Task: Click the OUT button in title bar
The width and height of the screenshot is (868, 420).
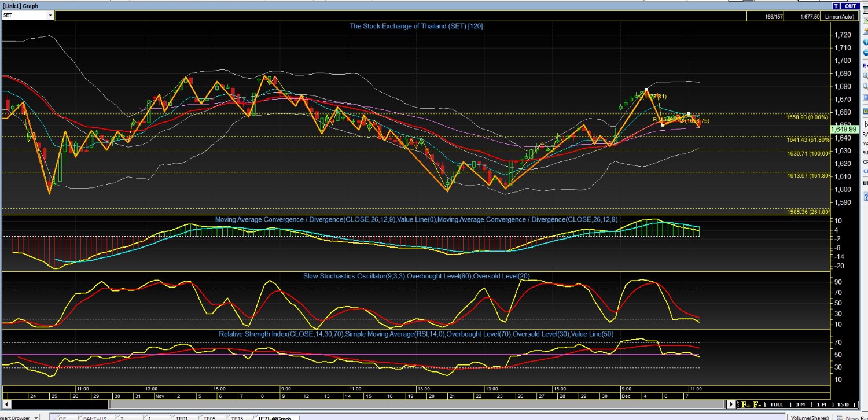Action: pos(849,6)
